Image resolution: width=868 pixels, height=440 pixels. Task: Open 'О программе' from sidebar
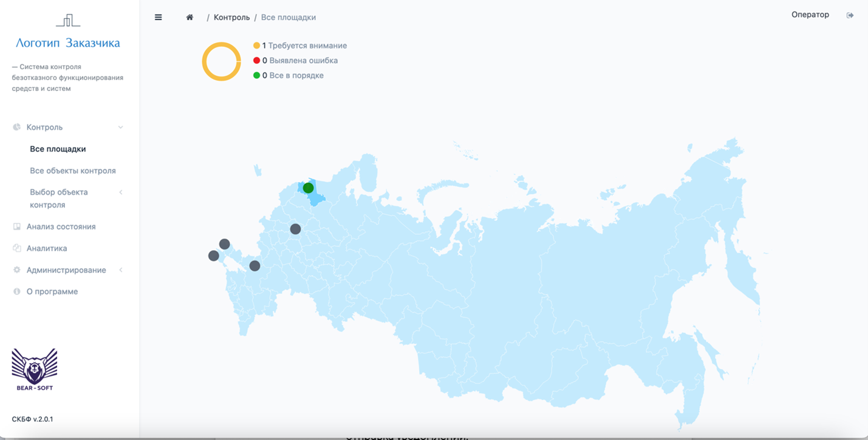click(52, 291)
